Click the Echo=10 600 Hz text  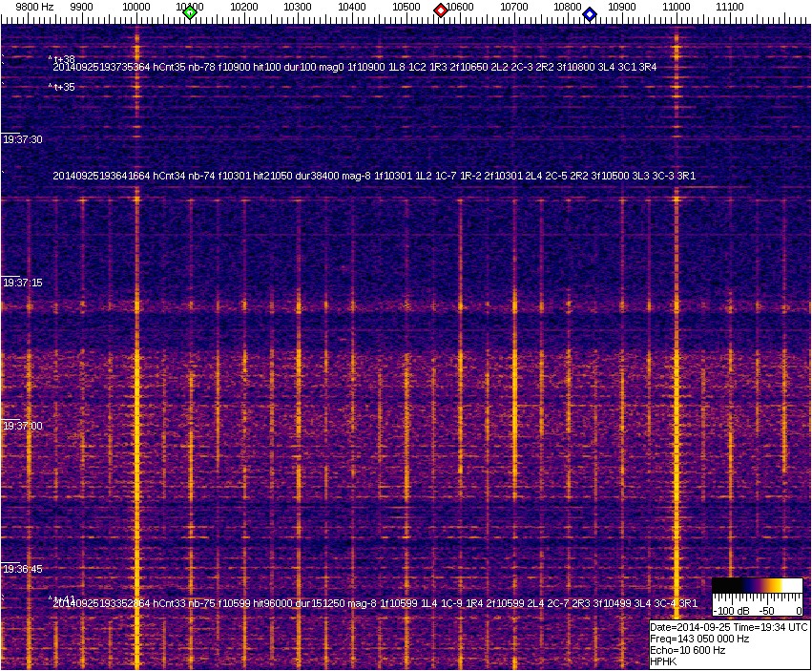pos(687,650)
